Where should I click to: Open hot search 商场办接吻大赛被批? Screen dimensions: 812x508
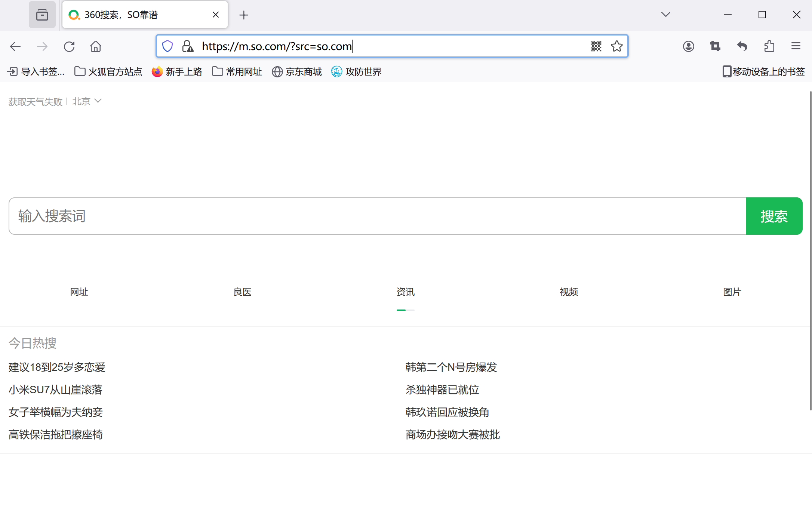[453, 434]
